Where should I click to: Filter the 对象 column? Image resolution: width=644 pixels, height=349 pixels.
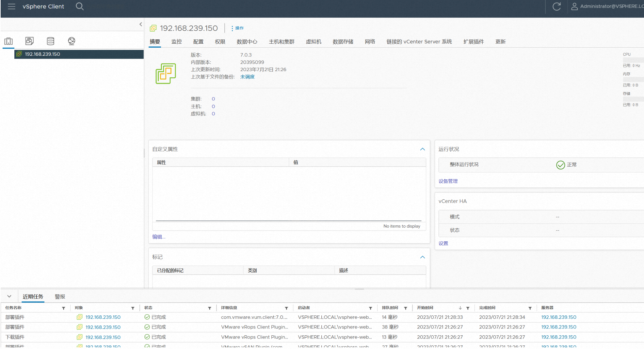[133, 308]
